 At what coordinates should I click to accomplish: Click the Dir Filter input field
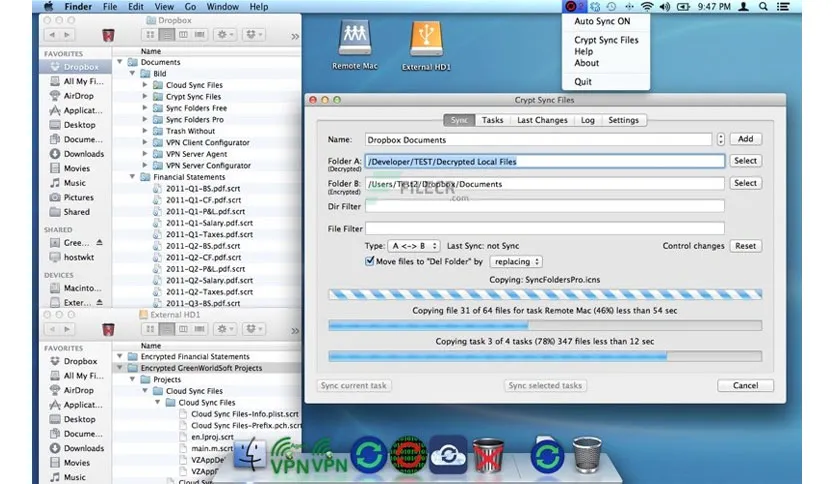point(544,206)
